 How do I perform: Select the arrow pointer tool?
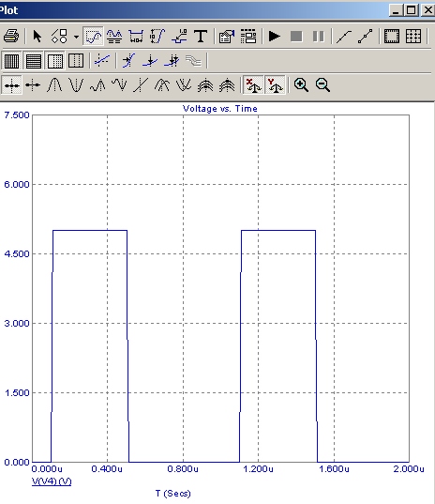point(37,36)
